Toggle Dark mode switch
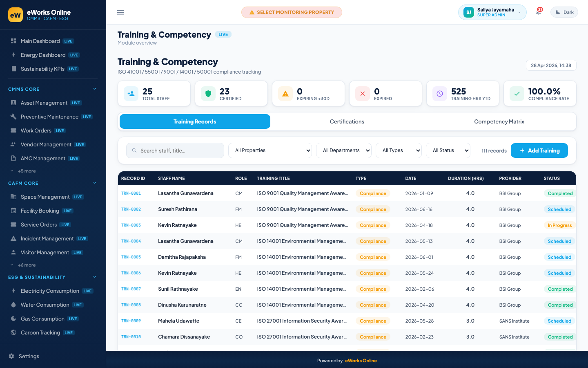588x368 pixels. (564, 12)
